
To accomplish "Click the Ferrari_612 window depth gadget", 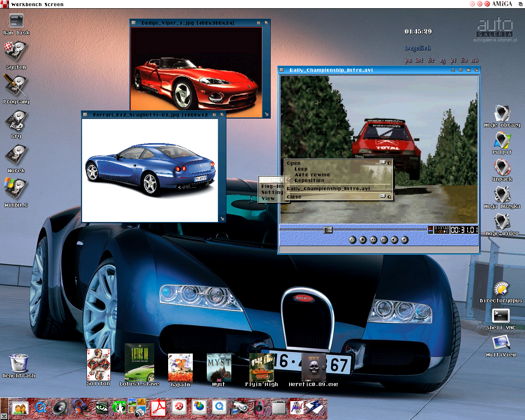I will [x=222, y=115].
